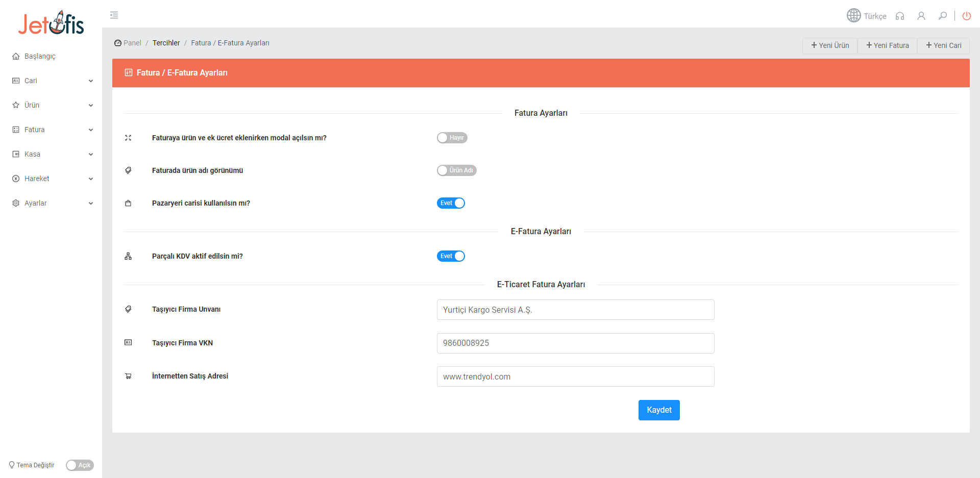Toggle the Açık theme switch
980x478 pixels.
point(80,465)
